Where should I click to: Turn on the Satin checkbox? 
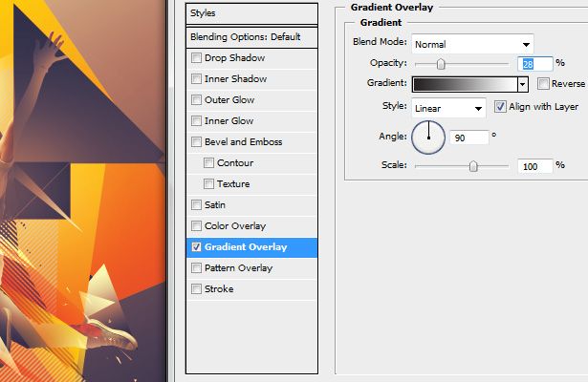point(196,204)
